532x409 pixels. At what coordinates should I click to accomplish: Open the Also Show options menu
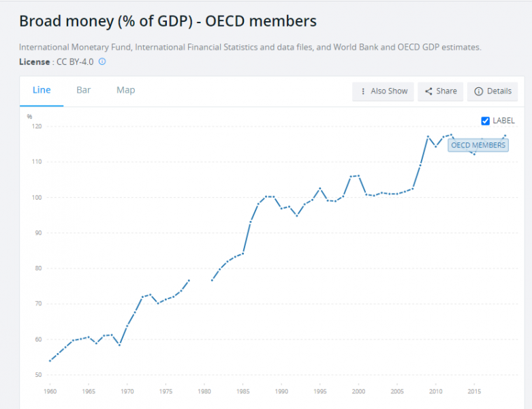point(383,91)
